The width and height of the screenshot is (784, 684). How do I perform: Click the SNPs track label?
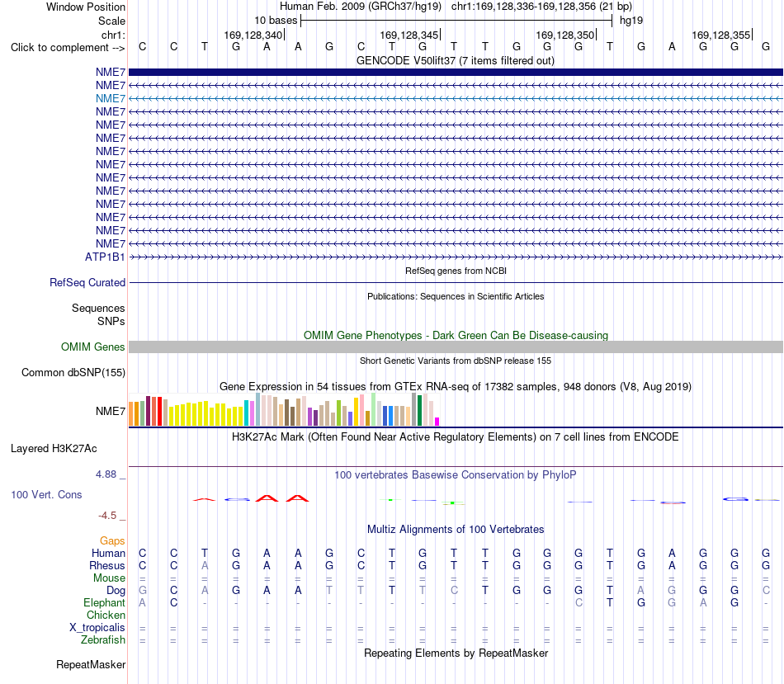pyautogui.click(x=111, y=321)
